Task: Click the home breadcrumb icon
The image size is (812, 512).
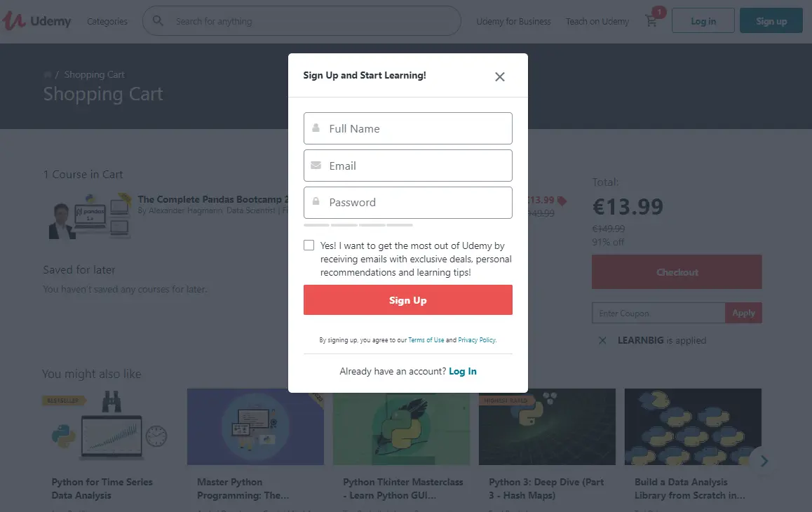Action: pos(47,74)
